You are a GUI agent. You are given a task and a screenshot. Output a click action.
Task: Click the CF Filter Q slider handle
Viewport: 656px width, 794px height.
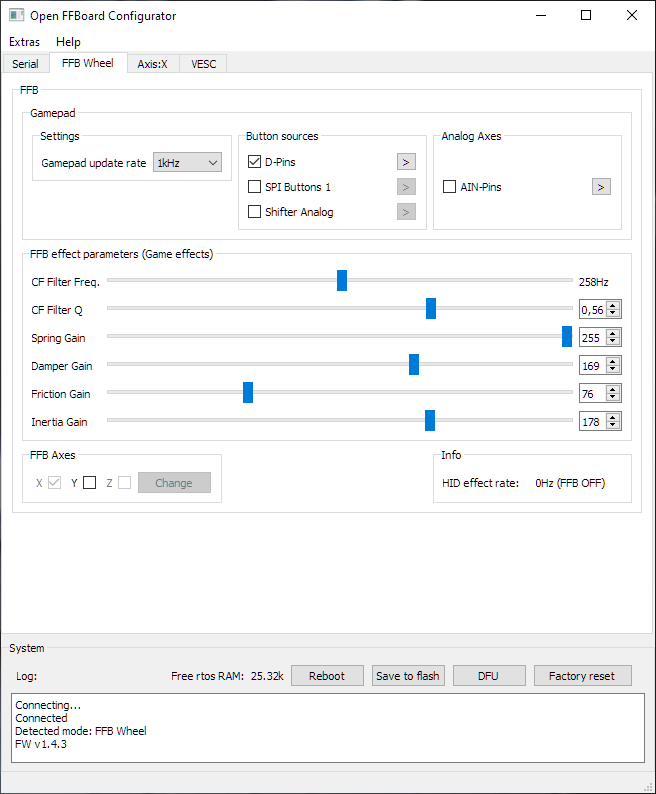pyautogui.click(x=431, y=308)
